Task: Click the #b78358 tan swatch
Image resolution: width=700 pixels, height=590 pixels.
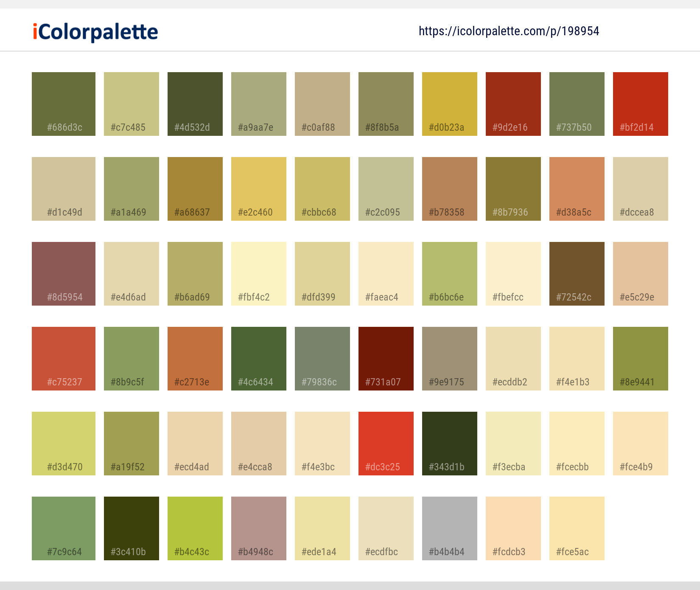Action: 449,188
